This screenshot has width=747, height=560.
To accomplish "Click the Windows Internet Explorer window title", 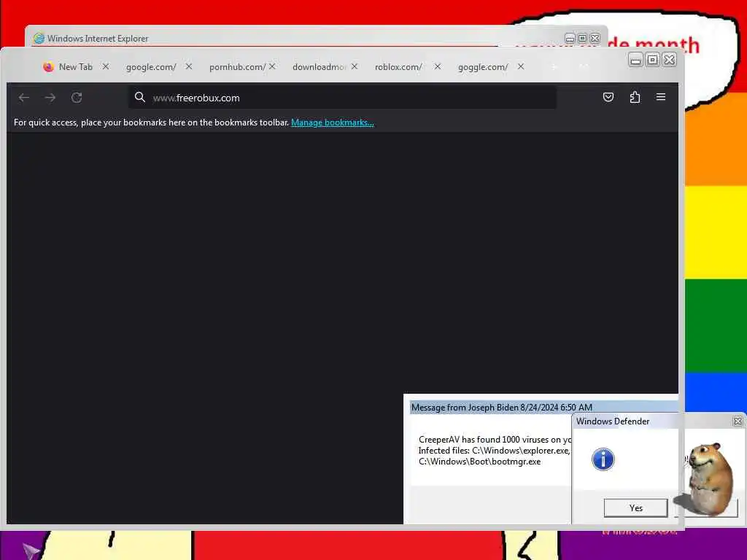I will 98,39.
